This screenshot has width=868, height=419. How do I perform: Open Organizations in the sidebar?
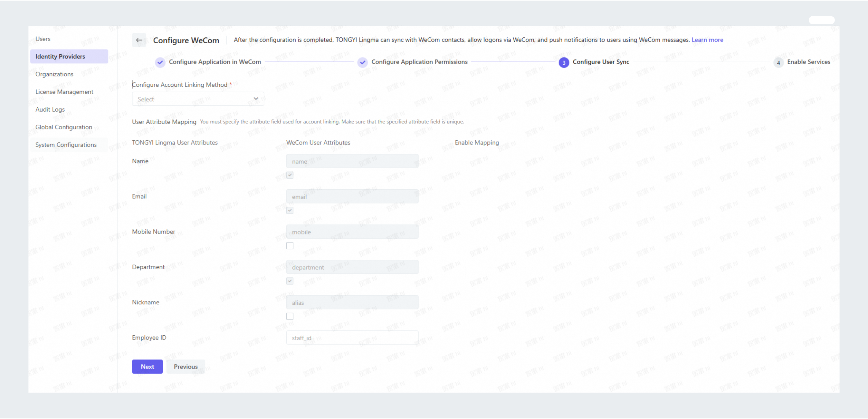click(54, 74)
